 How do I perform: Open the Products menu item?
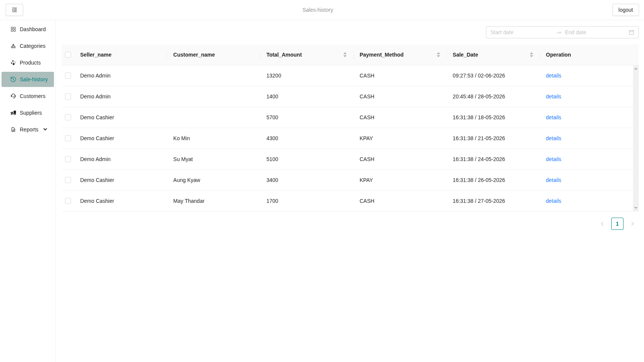pos(28,63)
